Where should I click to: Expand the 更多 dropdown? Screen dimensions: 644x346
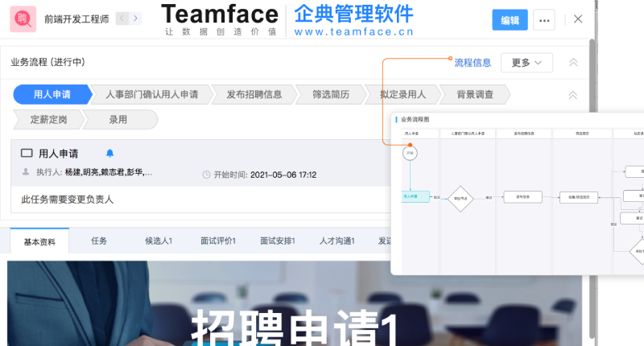(526, 63)
